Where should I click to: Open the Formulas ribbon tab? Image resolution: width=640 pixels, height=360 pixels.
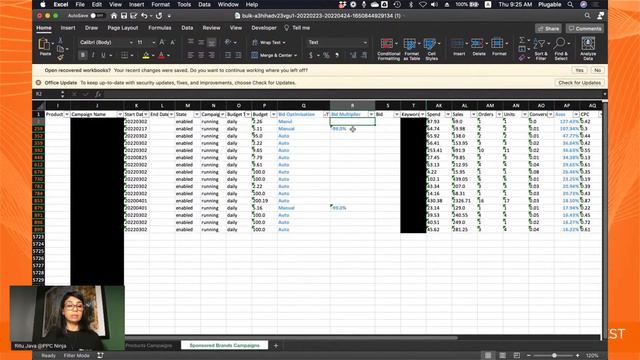(x=160, y=28)
